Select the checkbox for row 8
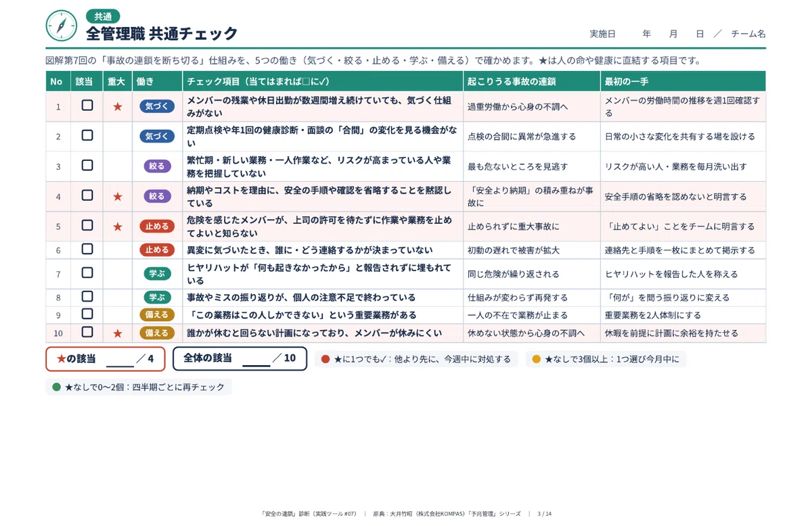This screenshot has height=526, width=812. coord(87,296)
